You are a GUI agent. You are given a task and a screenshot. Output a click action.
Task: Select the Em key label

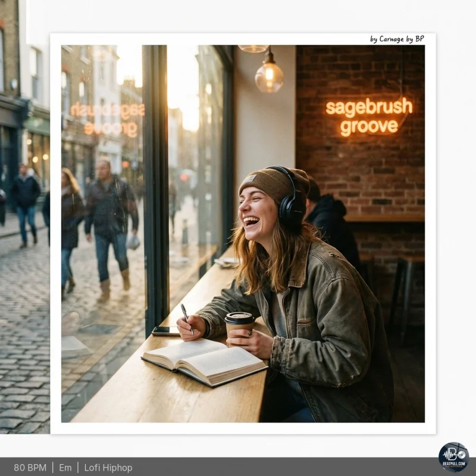click(x=65, y=468)
